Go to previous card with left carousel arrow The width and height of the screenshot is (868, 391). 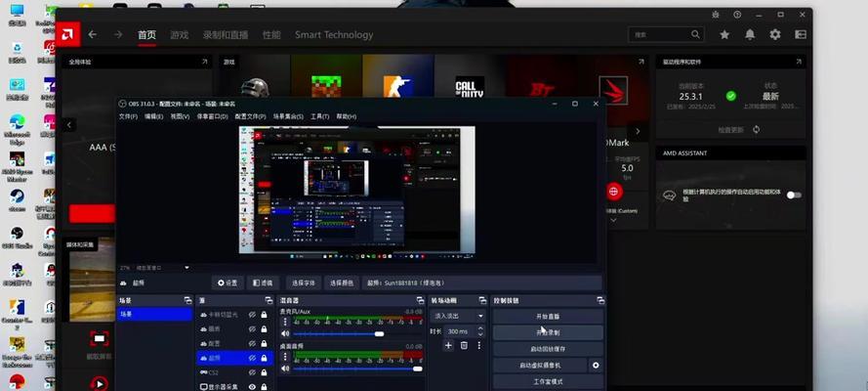(69, 125)
